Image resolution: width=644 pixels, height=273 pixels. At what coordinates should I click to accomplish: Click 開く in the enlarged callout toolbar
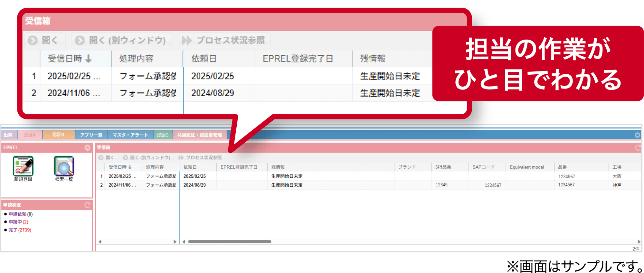[45, 41]
